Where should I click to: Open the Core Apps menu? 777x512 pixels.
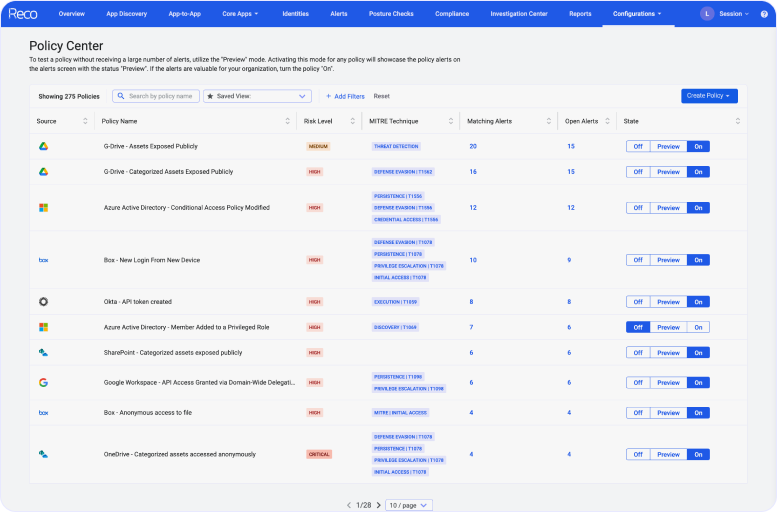[x=240, y=14]
